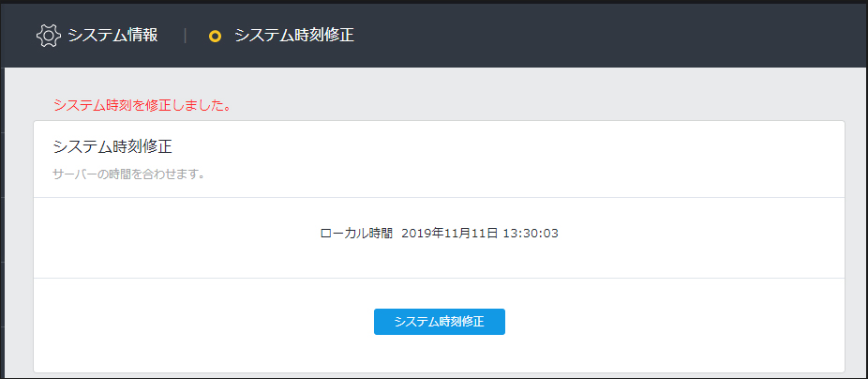
Task: Click the 2019年11月11日 date text
Action: coord(450,234)
